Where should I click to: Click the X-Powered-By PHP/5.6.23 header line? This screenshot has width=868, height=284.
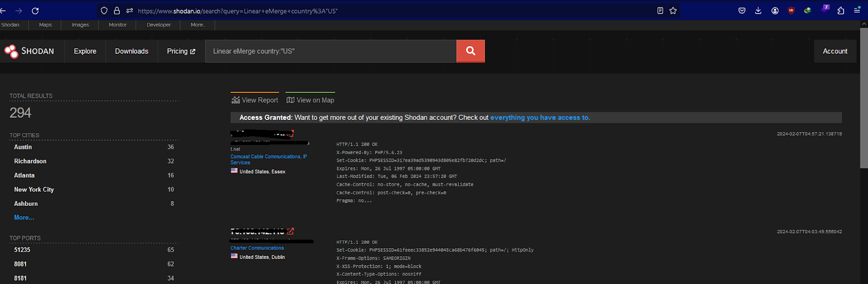click(x=369, y=153)
